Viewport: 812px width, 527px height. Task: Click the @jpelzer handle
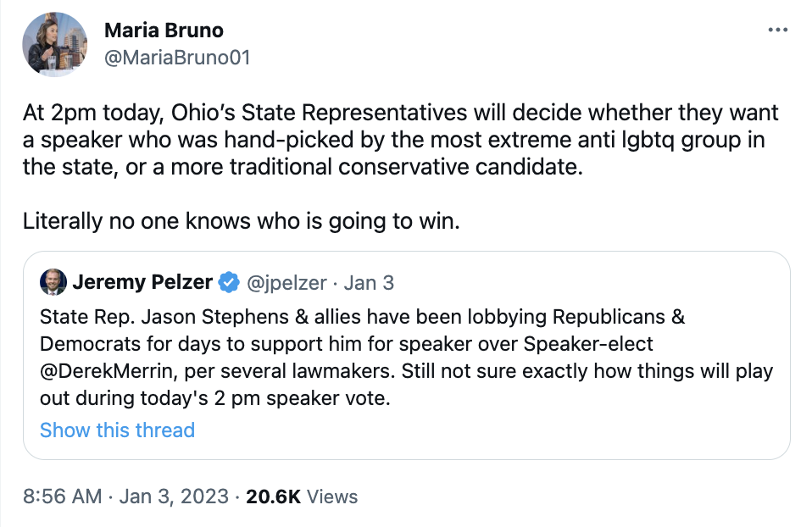tap(287, 283)
